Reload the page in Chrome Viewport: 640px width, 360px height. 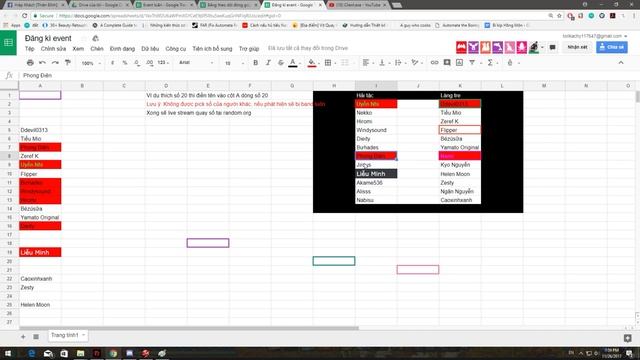point(24,16)
